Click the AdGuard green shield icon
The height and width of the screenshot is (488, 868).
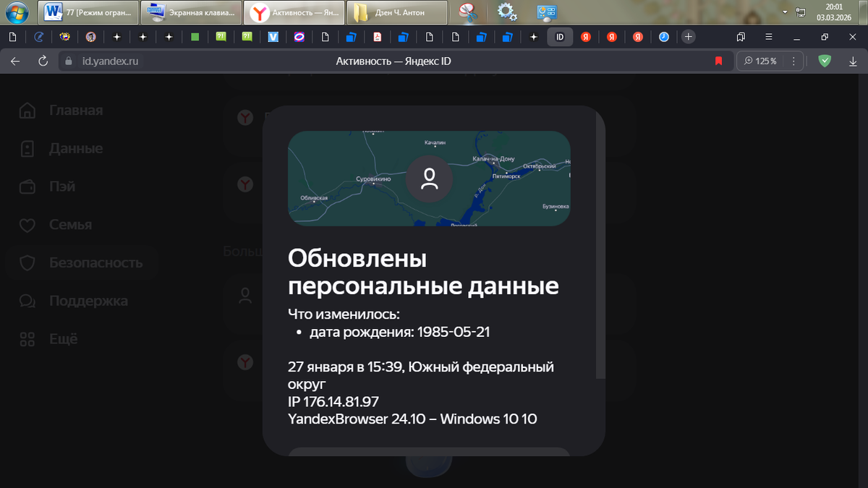tap(824, 61)
